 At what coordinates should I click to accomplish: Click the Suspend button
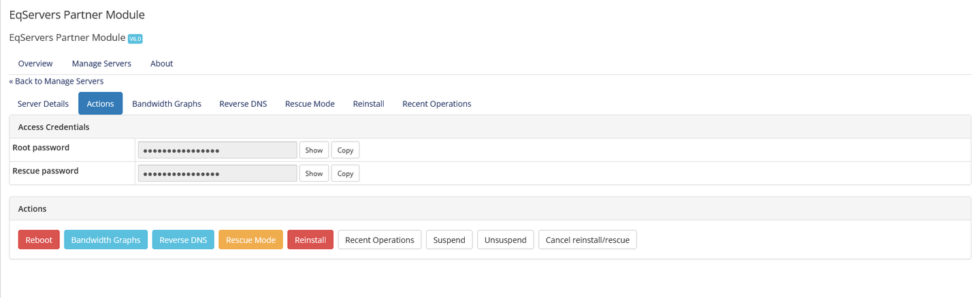click(449, 239)
